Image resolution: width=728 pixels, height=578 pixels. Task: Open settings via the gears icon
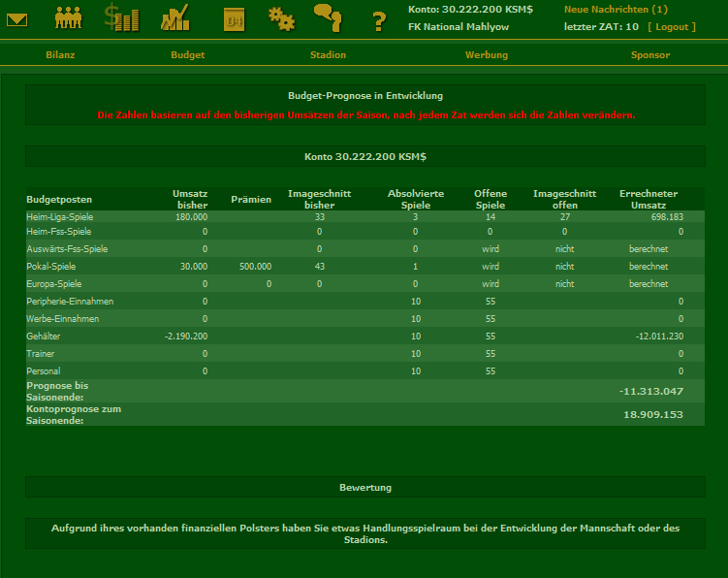(281, 17)
